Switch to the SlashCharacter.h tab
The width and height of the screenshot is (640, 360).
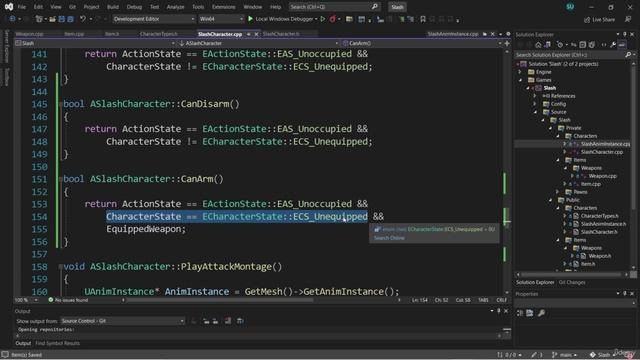pyautogui.click(x=281, y=34)
